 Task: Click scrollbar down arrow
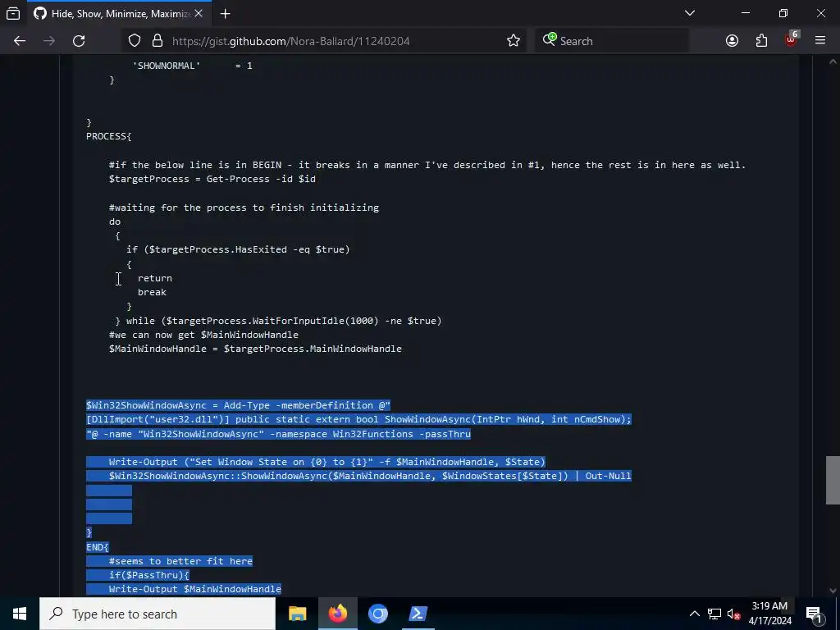coord(833,591)
